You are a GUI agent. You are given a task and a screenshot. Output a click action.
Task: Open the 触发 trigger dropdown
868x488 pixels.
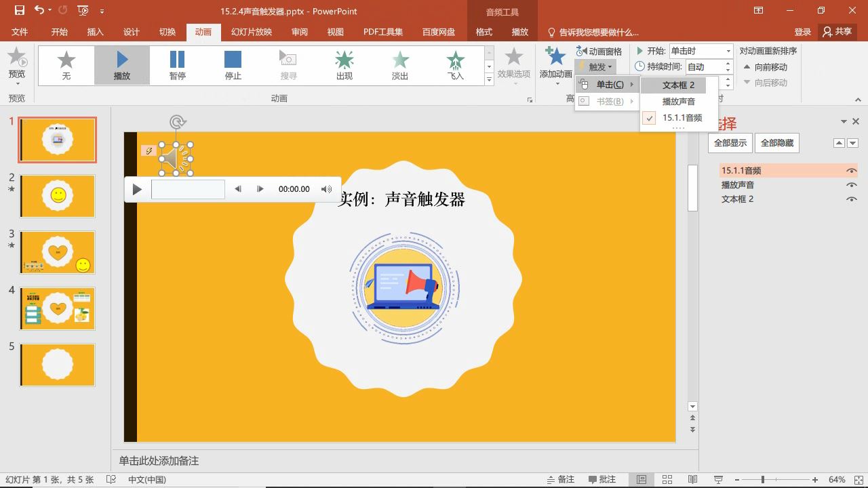(x=595, y=66)
